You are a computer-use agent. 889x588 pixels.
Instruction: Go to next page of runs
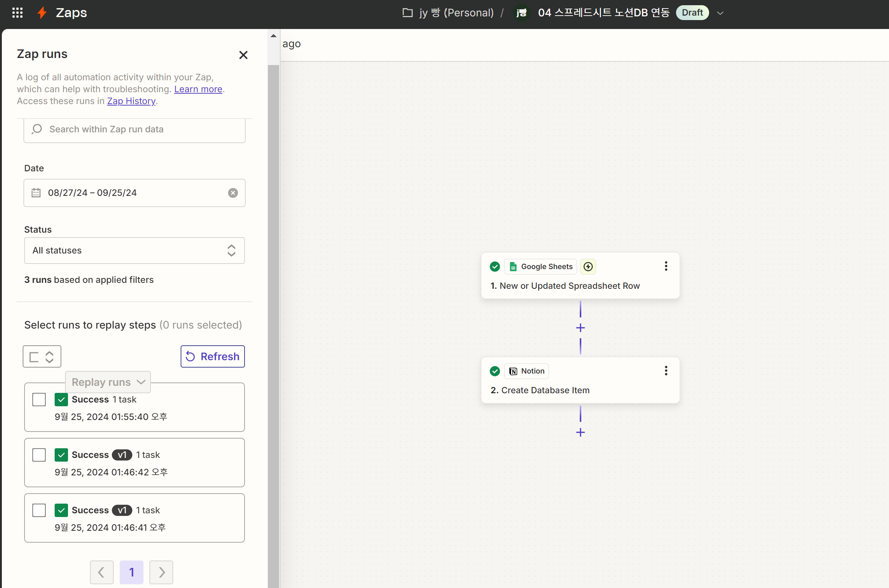pos(161,572)
